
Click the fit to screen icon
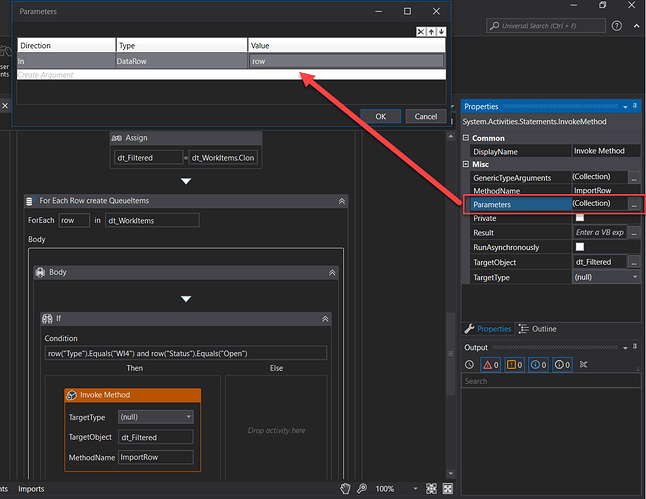point(431,489)
